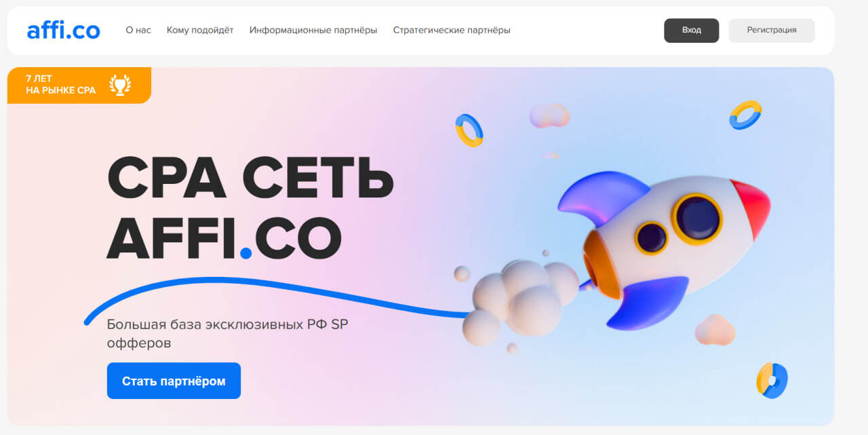Open the О нас menu item

[x=138, y=30]
